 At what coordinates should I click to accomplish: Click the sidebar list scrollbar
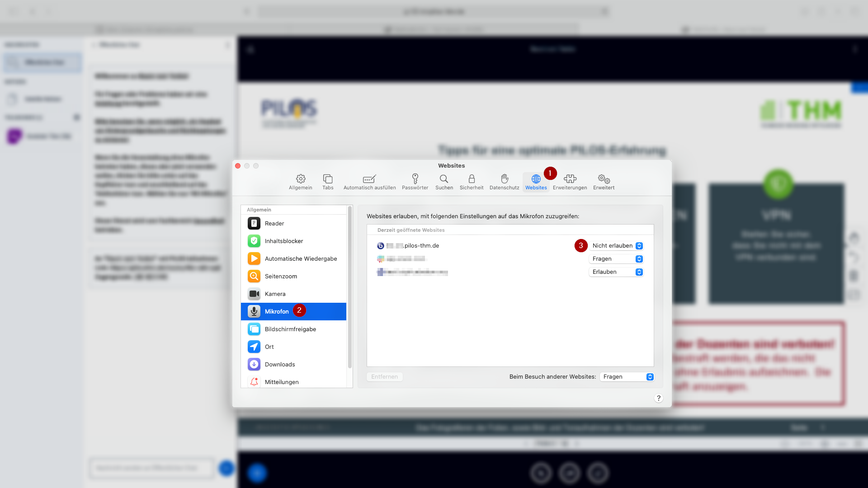point(349,287)
